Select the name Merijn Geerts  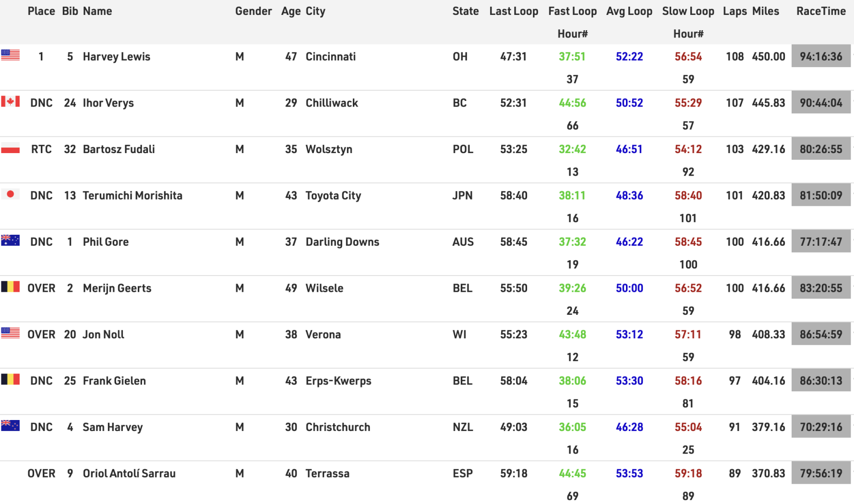point(117,288)
